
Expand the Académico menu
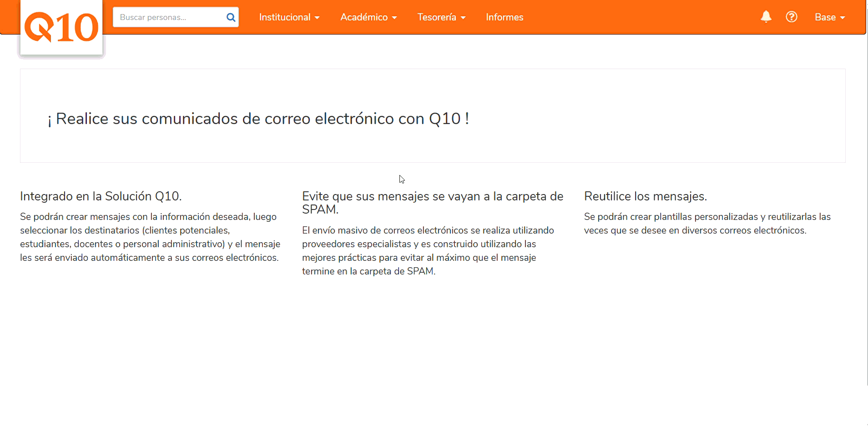click(368, 17)
